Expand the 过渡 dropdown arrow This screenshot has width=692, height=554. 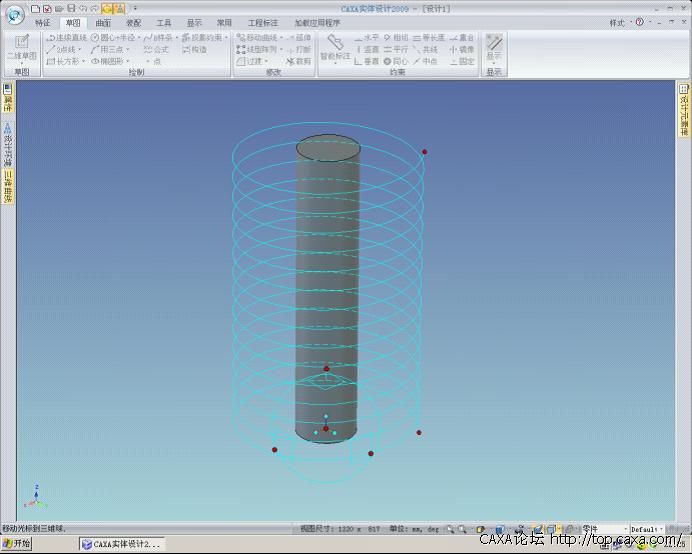(267, 61)
